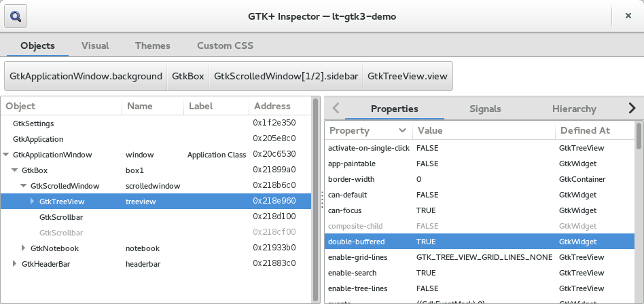
Task: Open the Property column sort dropdown
Action: click(x=402, y=130)
